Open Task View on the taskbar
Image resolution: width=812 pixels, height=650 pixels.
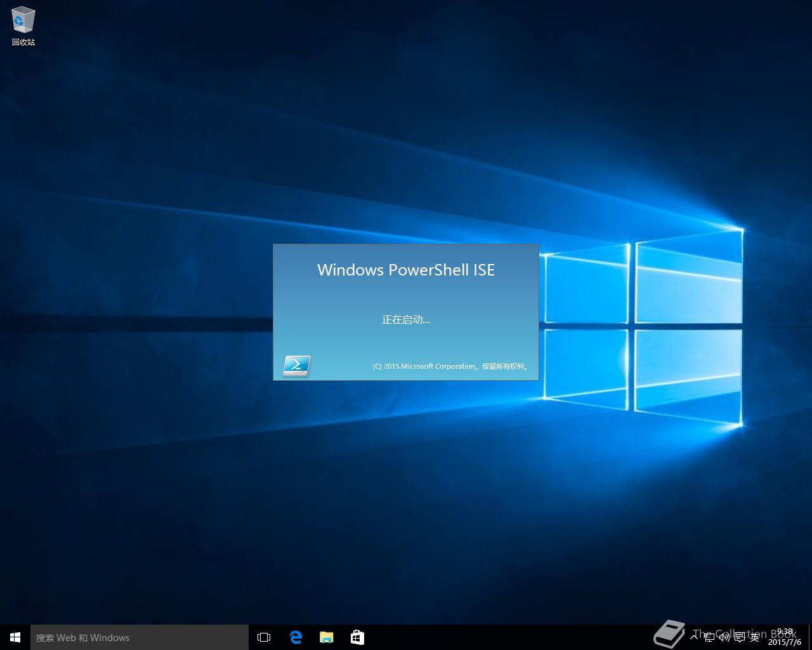[264, 637]
